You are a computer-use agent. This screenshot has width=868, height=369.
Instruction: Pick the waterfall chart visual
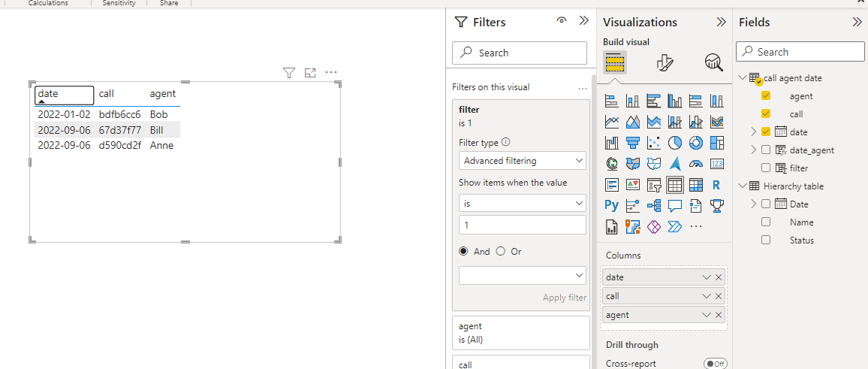(611, 143)
